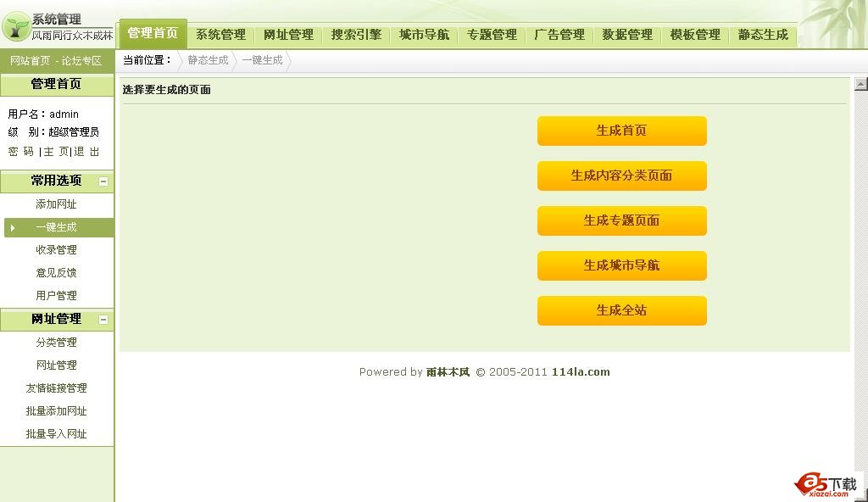Click the scrollbar up arrow
868x502 pixels.
[x=861, y=84]
